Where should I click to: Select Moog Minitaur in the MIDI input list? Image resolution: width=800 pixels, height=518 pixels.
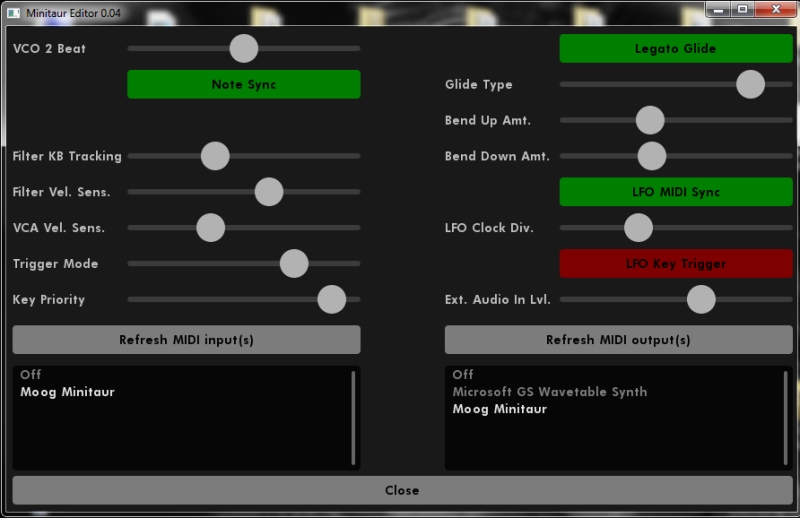pos(67,392)
